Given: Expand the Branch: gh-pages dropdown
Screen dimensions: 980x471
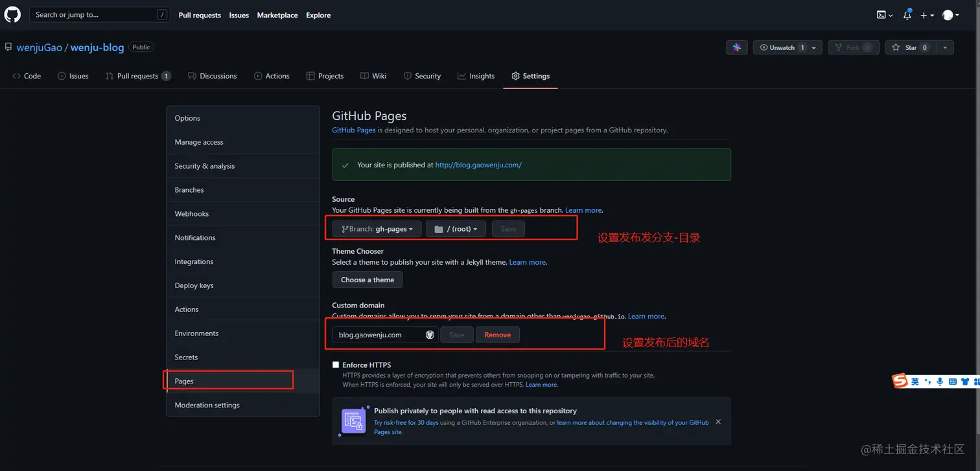Looking at the screenshot, I should [x=377, y=229].
